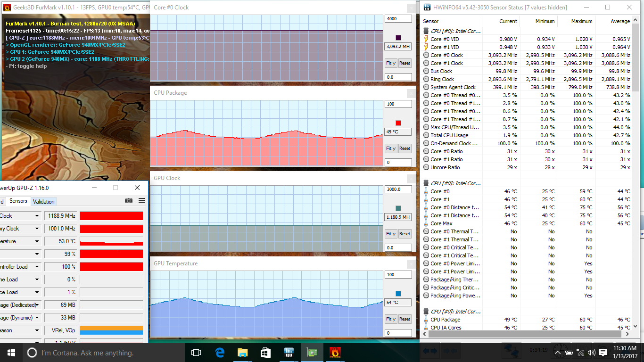Click Fit y in GPU Clock graph
The image size is (644, 362).
391,234
